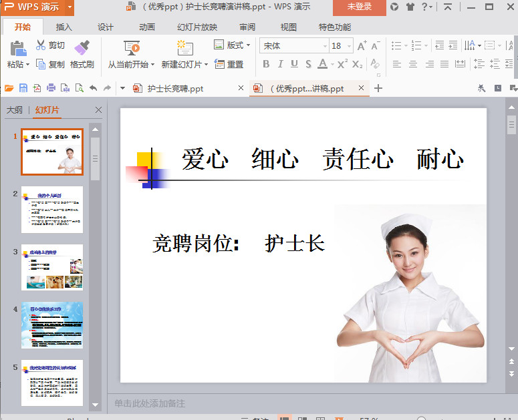Open the WPS 演示 application menu
518x420 pixels.
click(37, 7)
